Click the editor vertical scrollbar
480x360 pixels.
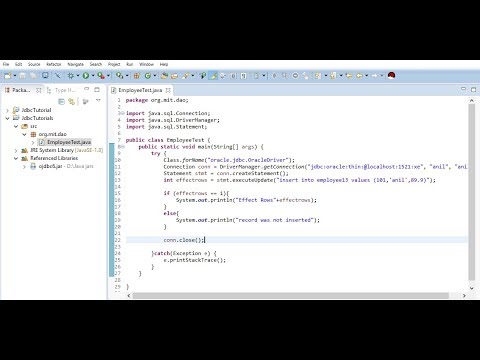pyautogui.click(x=471, y=192)
